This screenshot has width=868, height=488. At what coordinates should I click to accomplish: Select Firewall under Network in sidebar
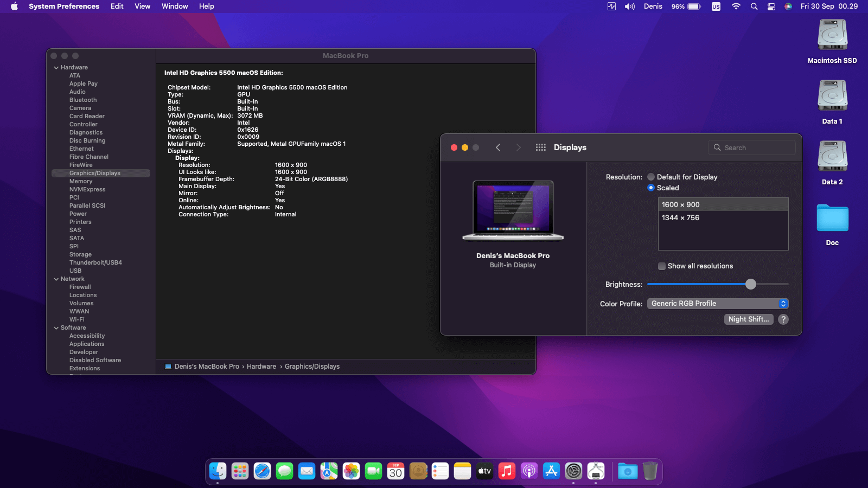[x=80, y=287]
